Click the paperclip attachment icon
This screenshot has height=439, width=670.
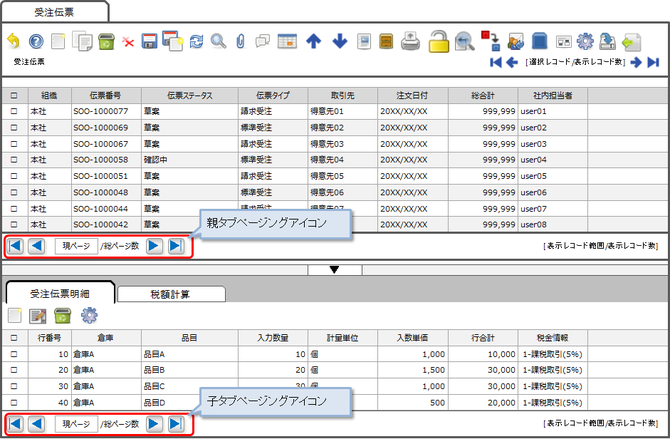tap(241, 41)
